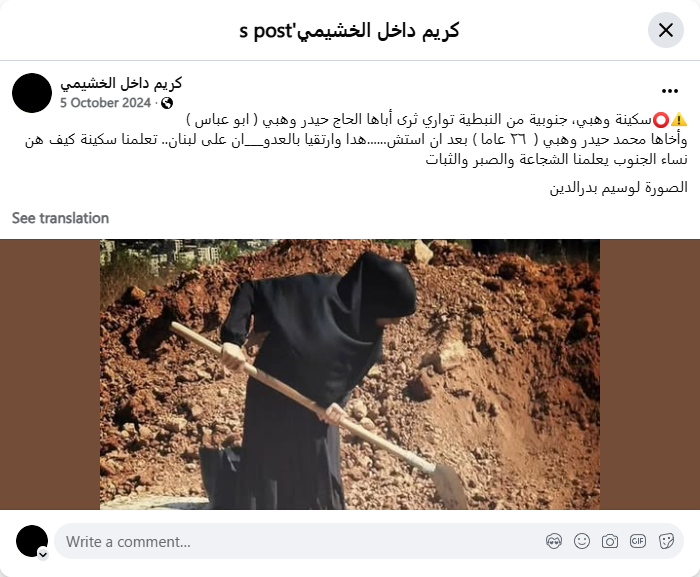700x577 pixels.
Task: Close the post dialog with the X
Action: (666, 30)
